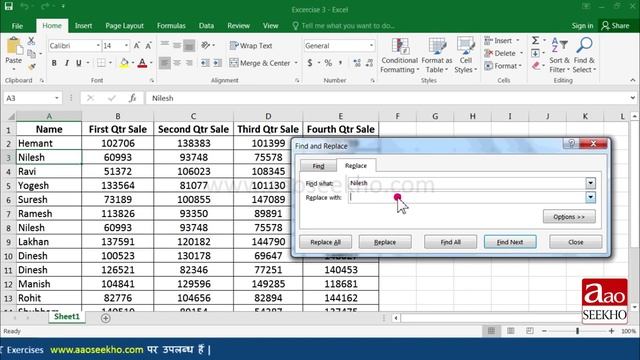640x360 pixels.
Task: Open the Calibri font name dropdown
Action: [x=98, y=45]
